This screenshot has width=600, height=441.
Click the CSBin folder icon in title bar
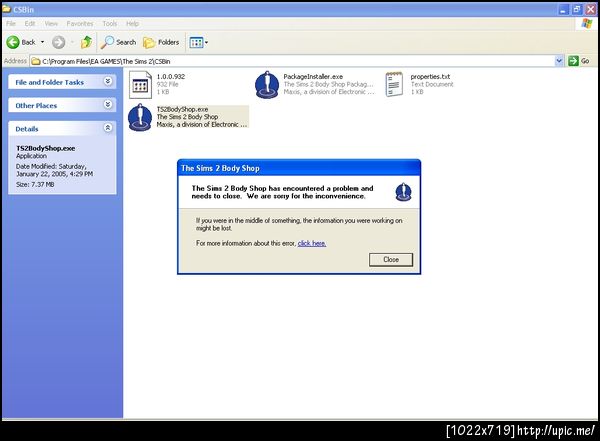coord(6,9)
